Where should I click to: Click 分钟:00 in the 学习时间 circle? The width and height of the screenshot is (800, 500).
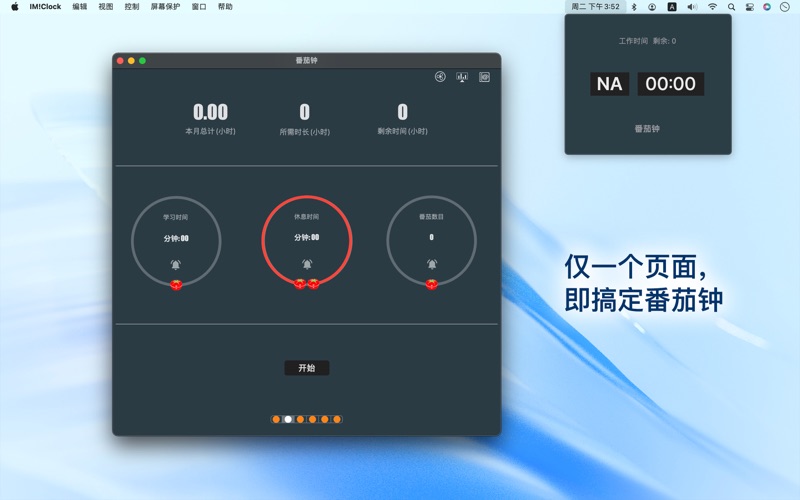(x=176, y=238)
